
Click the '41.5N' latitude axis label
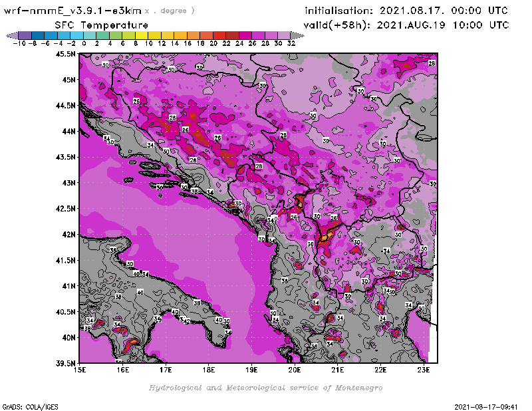(x=65, y=260)
